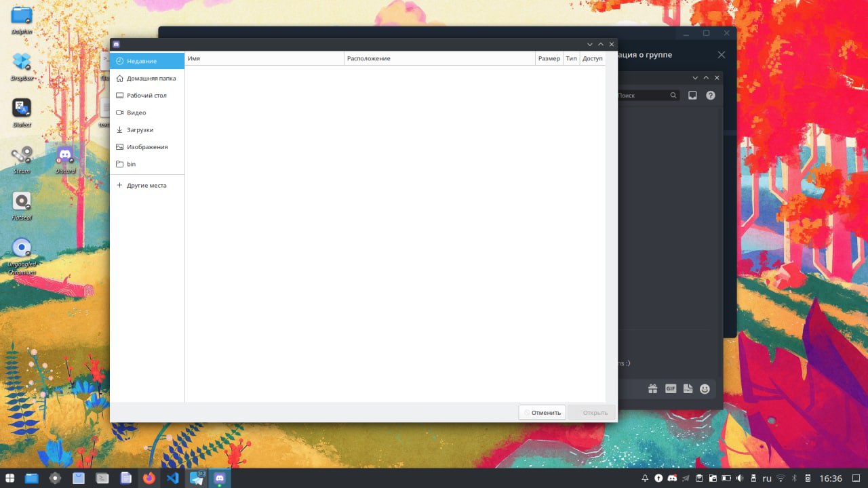Open the clipboard tray icon
The height and width of the screenshot is (488, 868).
[699, 478]
